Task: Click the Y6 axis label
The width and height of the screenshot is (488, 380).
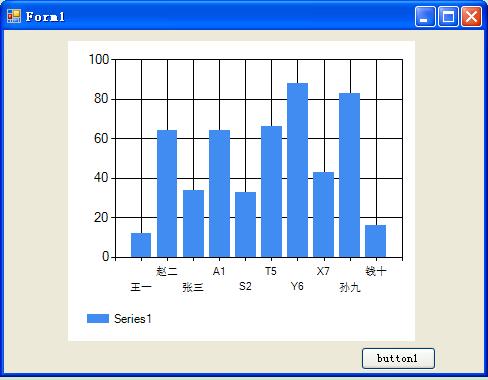Action: [297, 286]
